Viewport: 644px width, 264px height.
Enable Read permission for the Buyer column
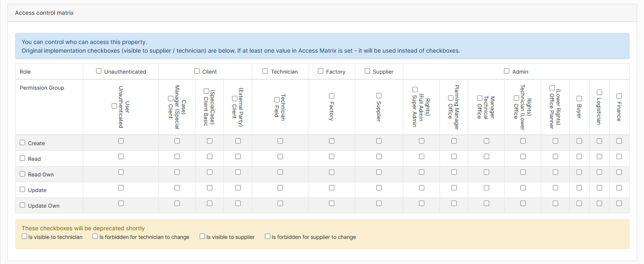pyautogui.click(x=579, y=156)
